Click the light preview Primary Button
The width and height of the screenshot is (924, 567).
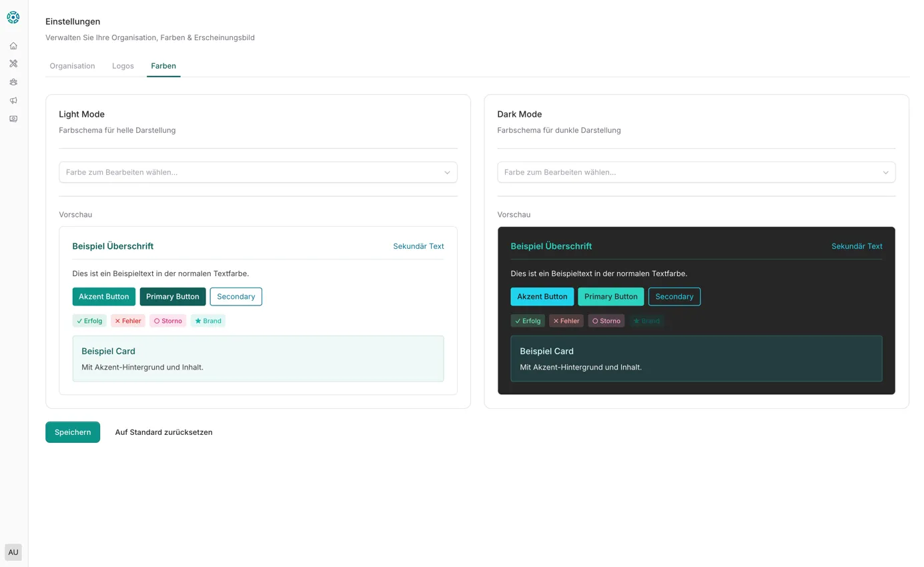pos(173,297)
